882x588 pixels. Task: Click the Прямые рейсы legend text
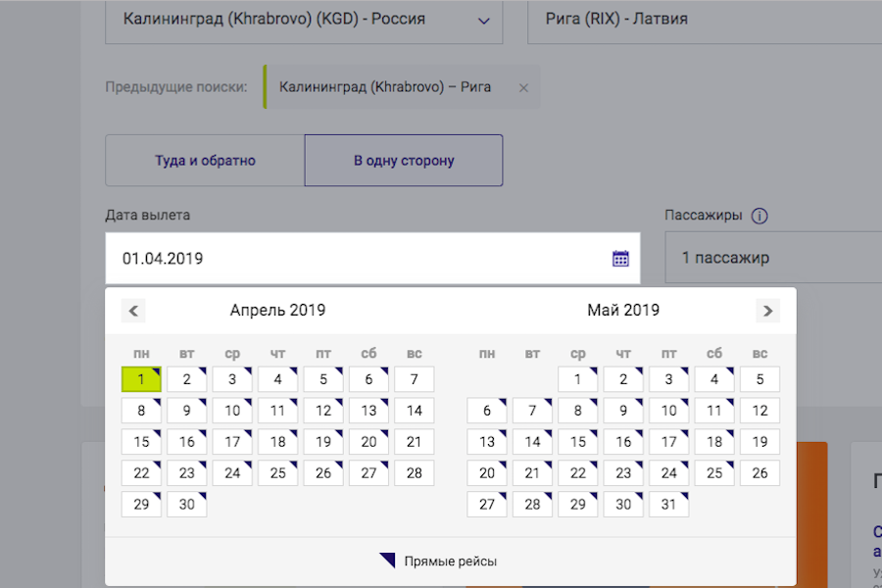pos(451,560)
